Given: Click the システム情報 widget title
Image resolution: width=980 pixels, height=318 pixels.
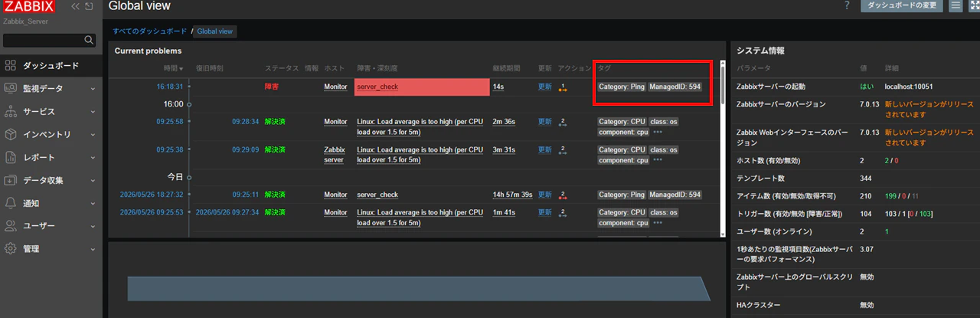Looking at the screenshot, I should coord(760,51).
